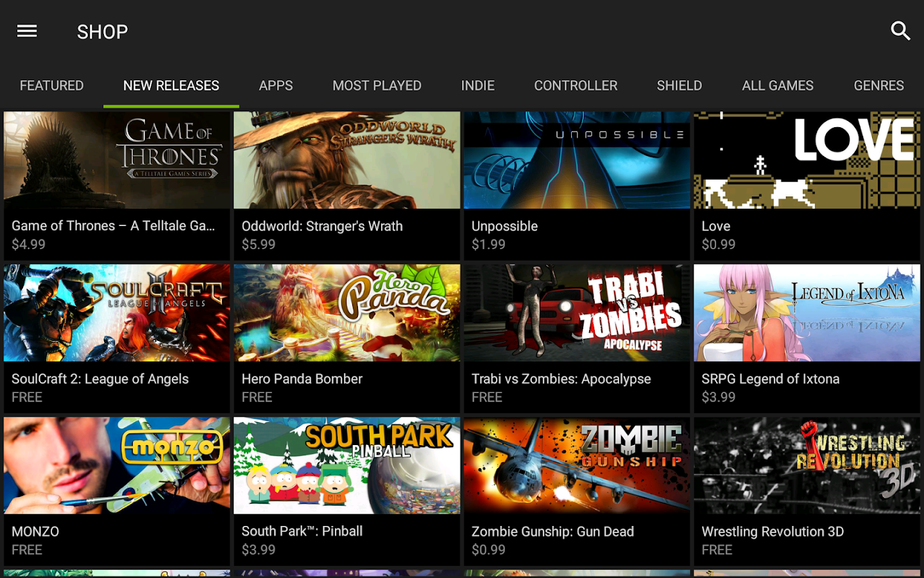Choose the MONZO game thumbnail
Image resolution: width=924 pixels, height=578 pixels.
pyautogui.click(x=117, y=466)
